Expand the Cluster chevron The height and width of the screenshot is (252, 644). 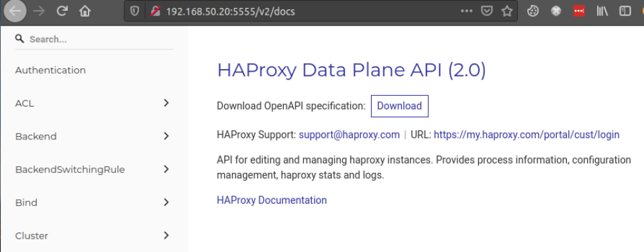pyautogui.click(x=166, y=236)
